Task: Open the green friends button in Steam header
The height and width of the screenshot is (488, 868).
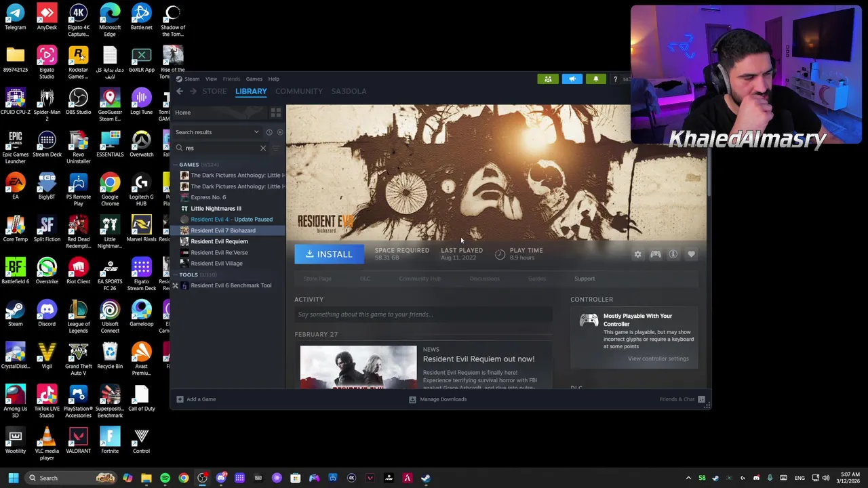Action: click(x=548, y=79)
